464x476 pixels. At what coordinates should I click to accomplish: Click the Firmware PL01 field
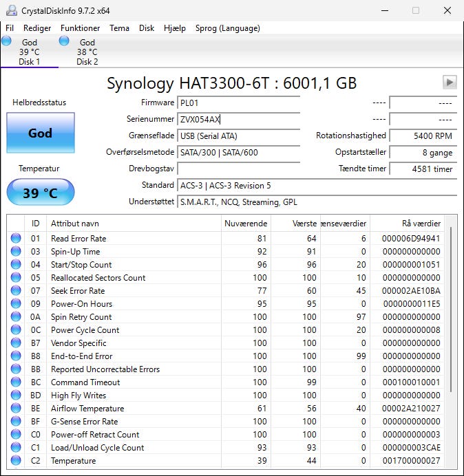coord(238,102)
